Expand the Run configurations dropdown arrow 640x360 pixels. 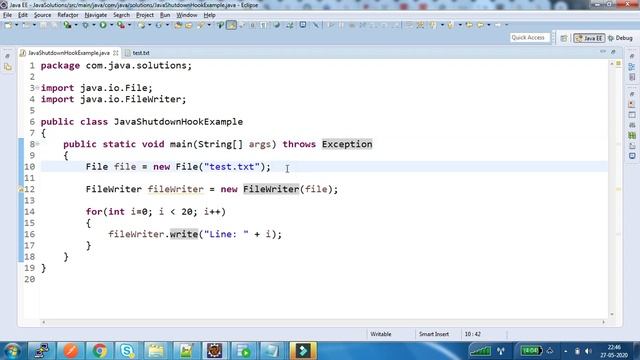pyautogui.click(x=111, y=25)
